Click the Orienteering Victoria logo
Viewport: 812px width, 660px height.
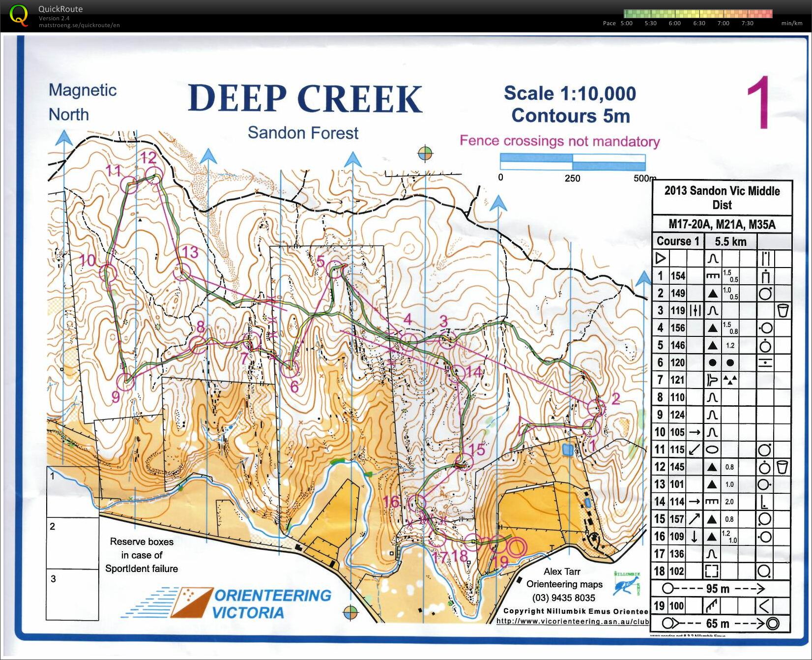[227, 602]
